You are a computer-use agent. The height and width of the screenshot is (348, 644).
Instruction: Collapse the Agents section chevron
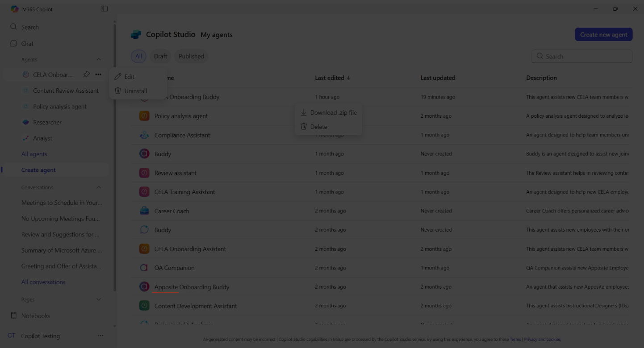99,59
